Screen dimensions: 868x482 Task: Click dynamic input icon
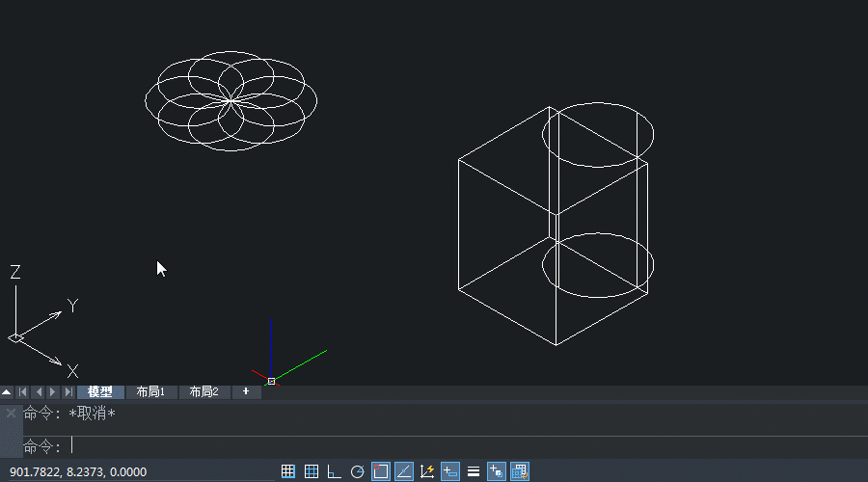pos(449,471)
